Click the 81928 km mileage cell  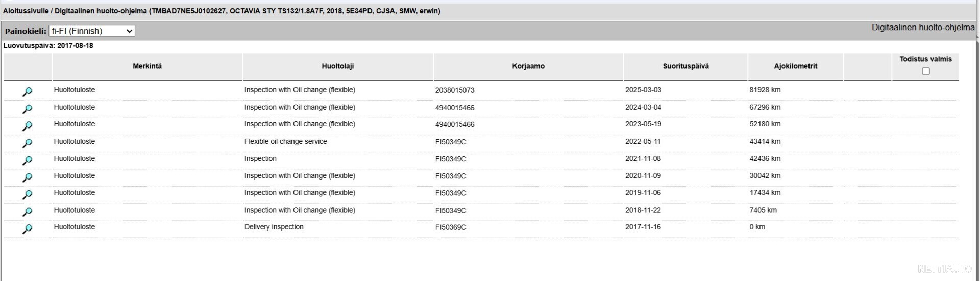(765, 90)
